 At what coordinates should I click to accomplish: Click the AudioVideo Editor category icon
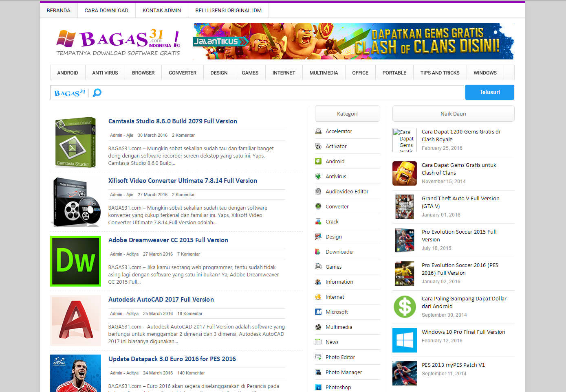pos(318,191)
